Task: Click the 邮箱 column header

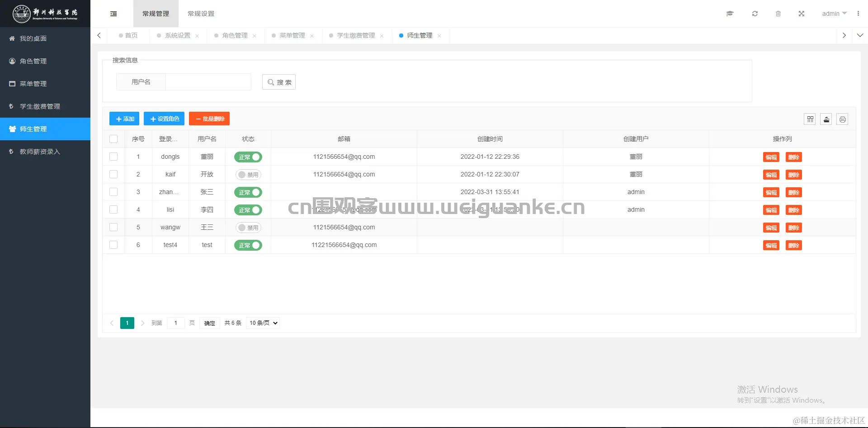Action: [x=344, y=139]
